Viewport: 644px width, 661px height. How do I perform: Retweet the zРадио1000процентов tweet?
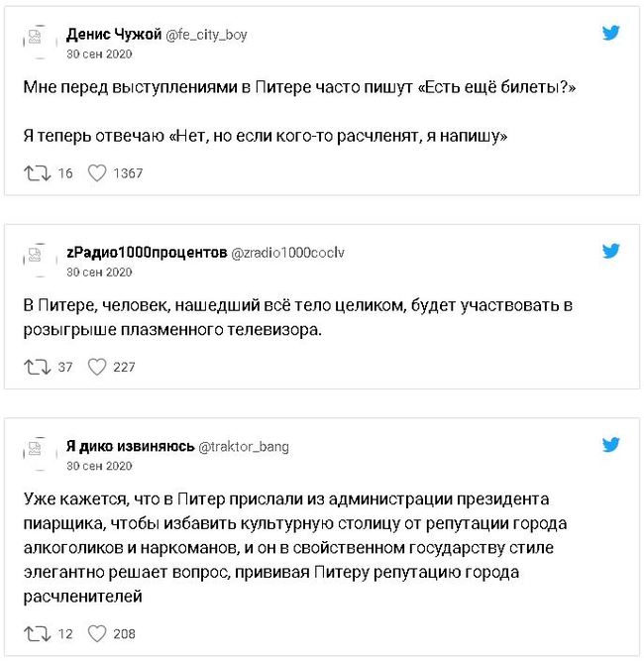click(35, 367)
